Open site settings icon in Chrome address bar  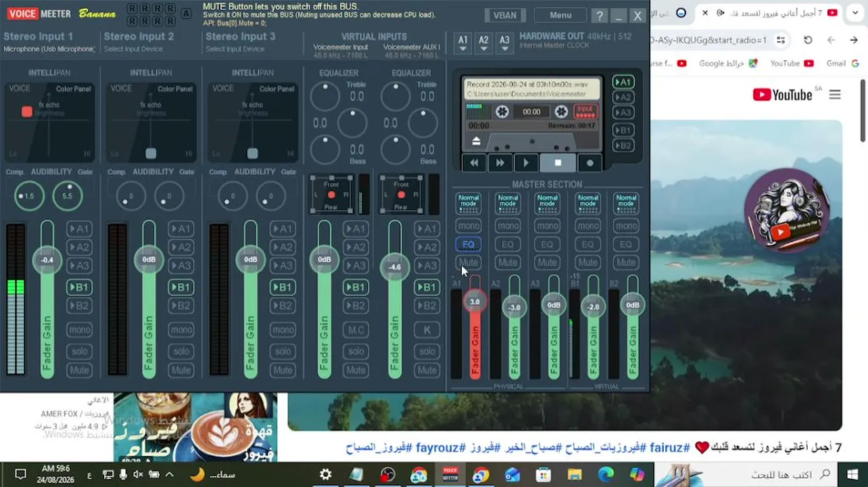(781, 40)
